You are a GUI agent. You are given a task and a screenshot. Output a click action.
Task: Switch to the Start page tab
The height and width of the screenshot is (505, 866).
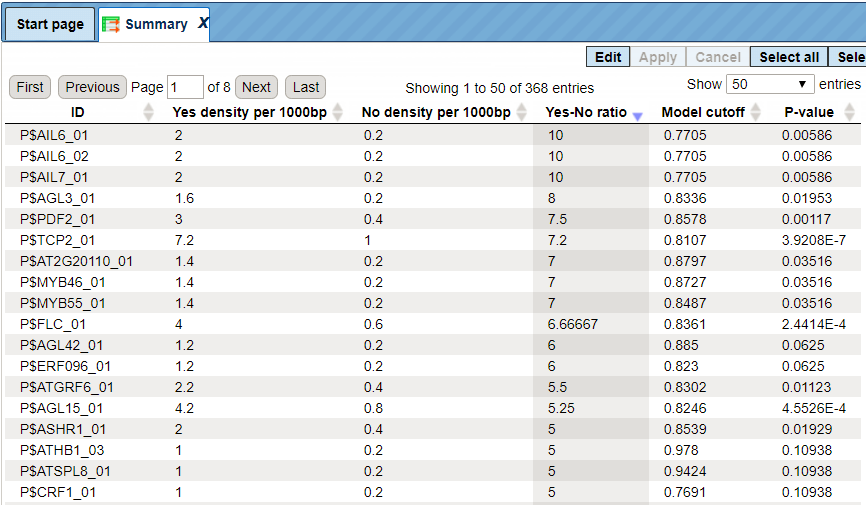pyautogui.click(x=50, y=24)
